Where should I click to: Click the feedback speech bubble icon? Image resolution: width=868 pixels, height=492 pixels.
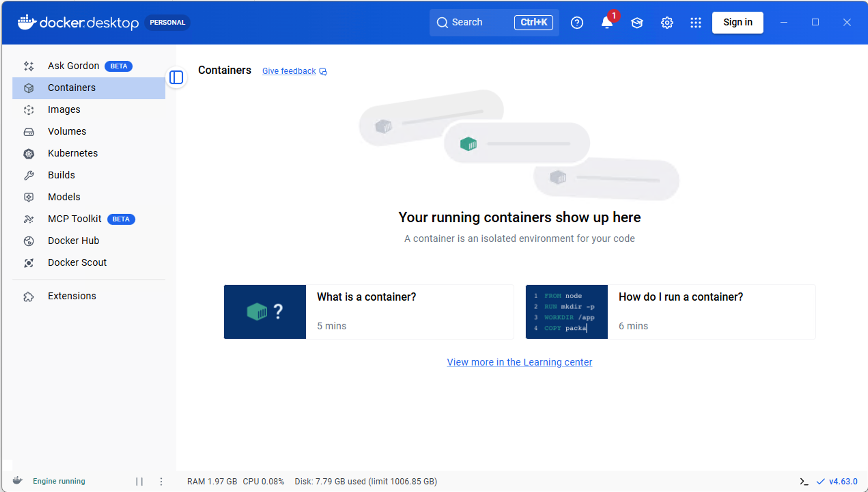(x=323, y=71)
